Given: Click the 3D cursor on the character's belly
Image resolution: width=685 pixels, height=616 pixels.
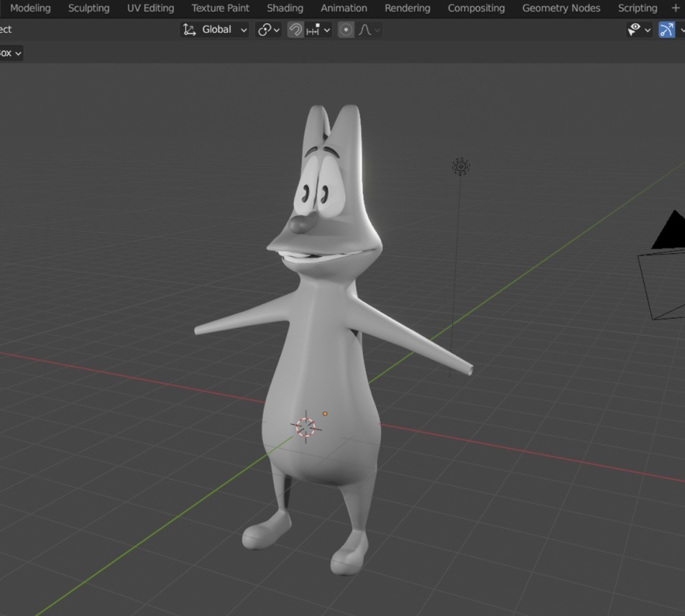Looking at the screenshot, I should coord(306,427).
